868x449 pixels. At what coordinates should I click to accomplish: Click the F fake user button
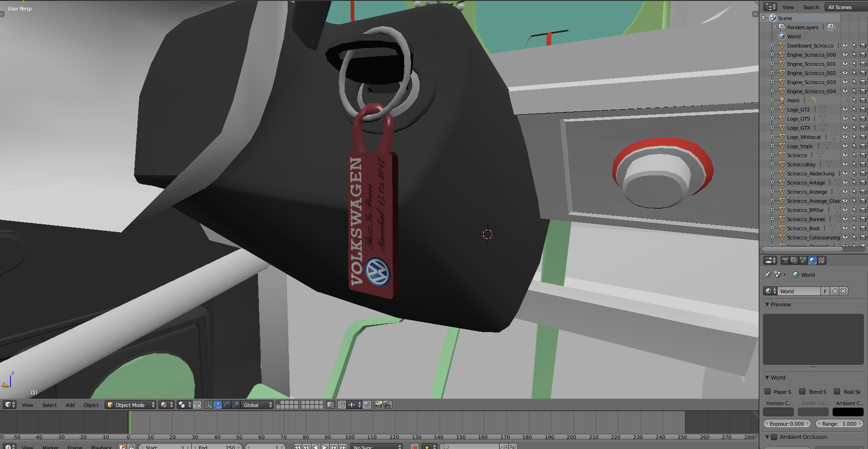tap(826, 291)
